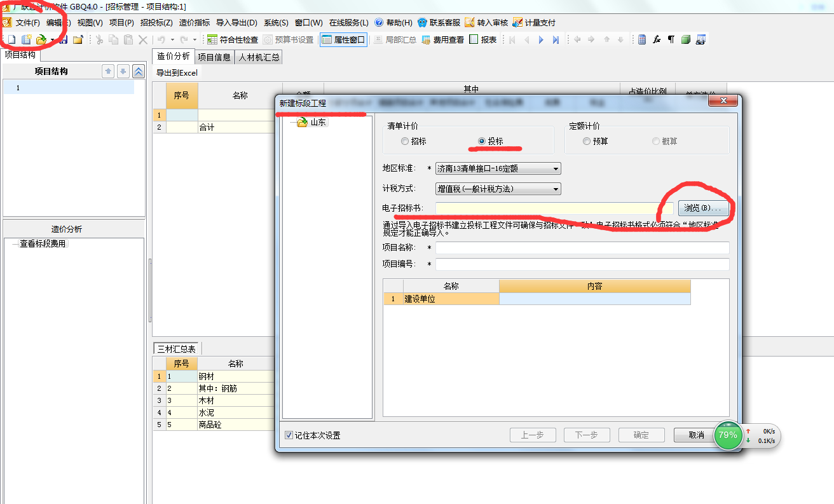
Task: Collapse the 项目结构 panel with double chevron
Action: (138, 71)
